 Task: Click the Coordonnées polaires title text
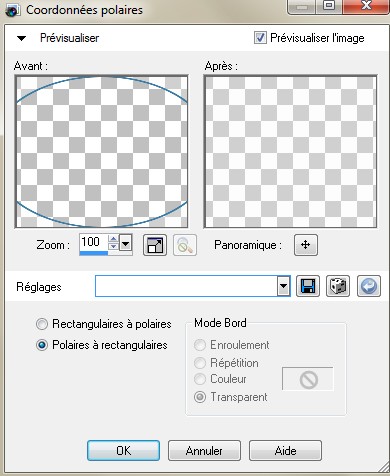click(84, 10)
